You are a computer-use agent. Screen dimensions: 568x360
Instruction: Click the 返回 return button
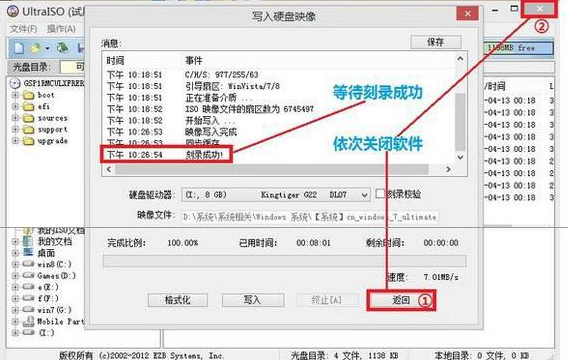click(401, 300)
